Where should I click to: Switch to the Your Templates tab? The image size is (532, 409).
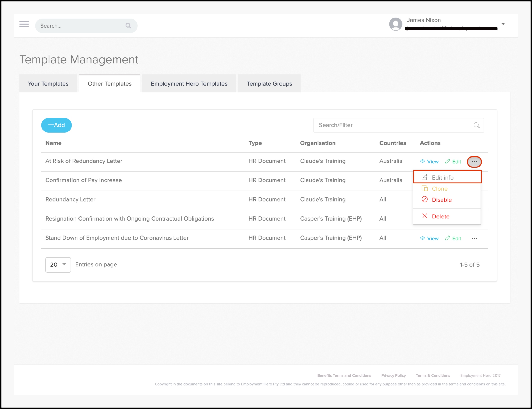tap(48, 84)
